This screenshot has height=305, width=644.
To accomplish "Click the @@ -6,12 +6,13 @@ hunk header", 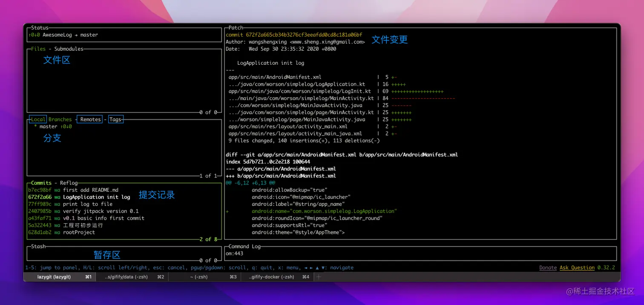I will (250, 183).
